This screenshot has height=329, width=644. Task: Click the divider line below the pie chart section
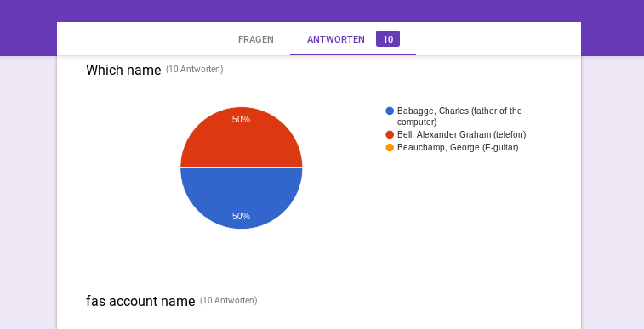(319, 264)
